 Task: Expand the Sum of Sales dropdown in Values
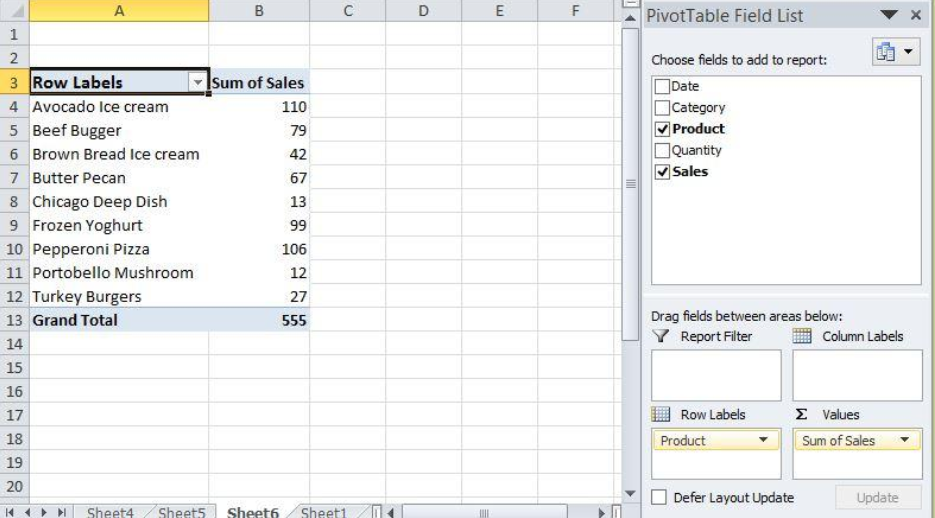(x=905, y=440)
